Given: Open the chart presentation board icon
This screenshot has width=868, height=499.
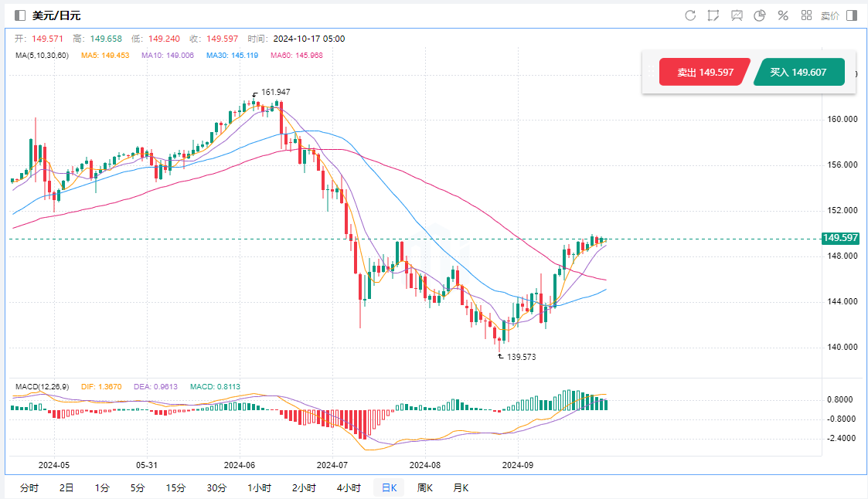Looking at the screenshot, I should click(737, 15).
